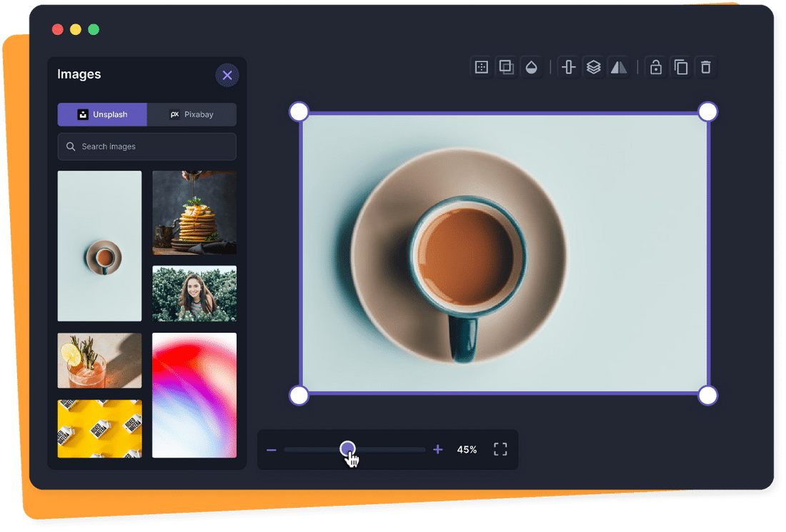Zoom out using the minus button

[x=272, y=449]
